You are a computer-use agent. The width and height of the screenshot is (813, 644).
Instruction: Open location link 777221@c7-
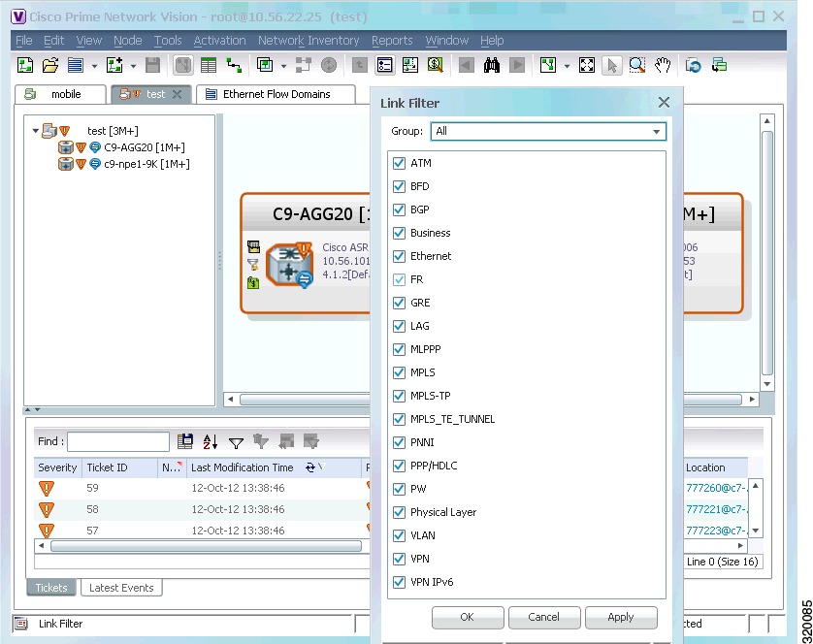click(x=717, y=509)
